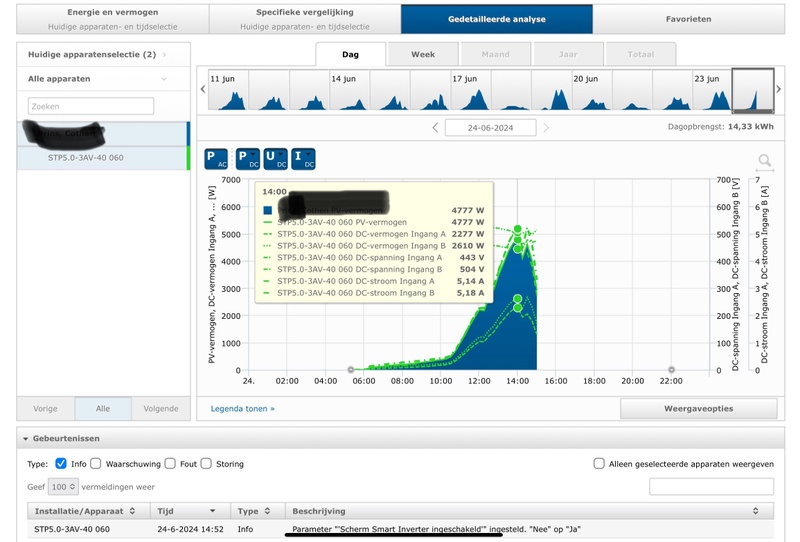Open the Alle apparaten dropdown
This screenshot has width=800, height=542.
104,79
